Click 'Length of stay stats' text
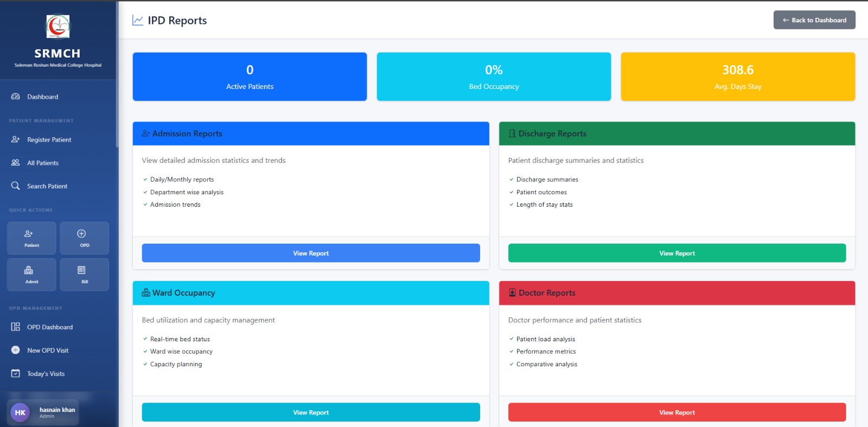 point(545,205)
